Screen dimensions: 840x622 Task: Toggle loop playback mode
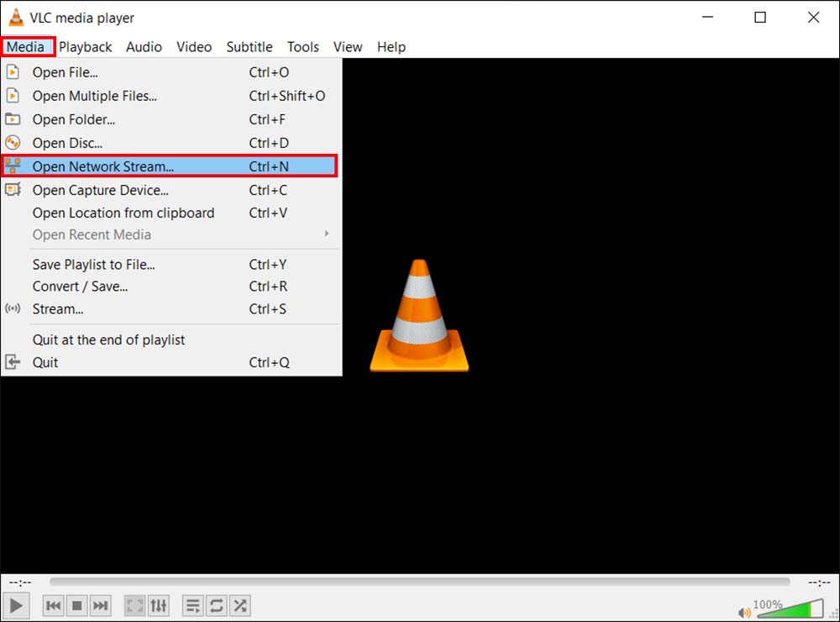tap(216, 604)
